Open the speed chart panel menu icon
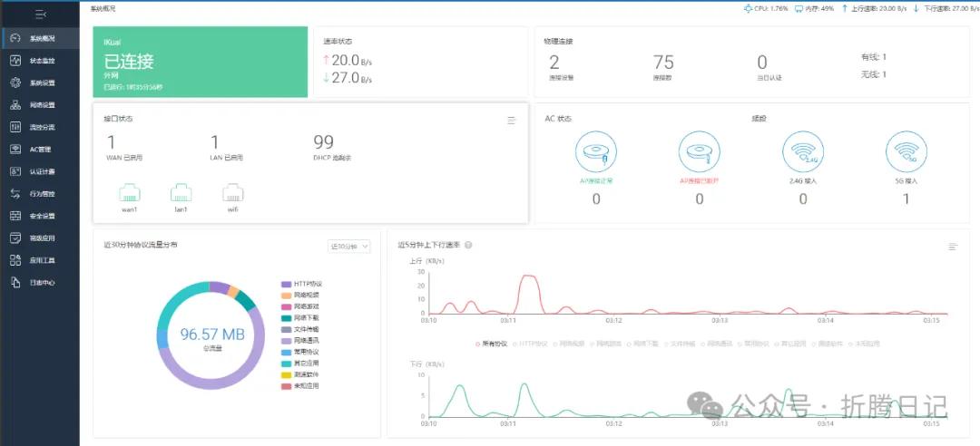Screen dimensions: 980x446 (x=953, y=247)
